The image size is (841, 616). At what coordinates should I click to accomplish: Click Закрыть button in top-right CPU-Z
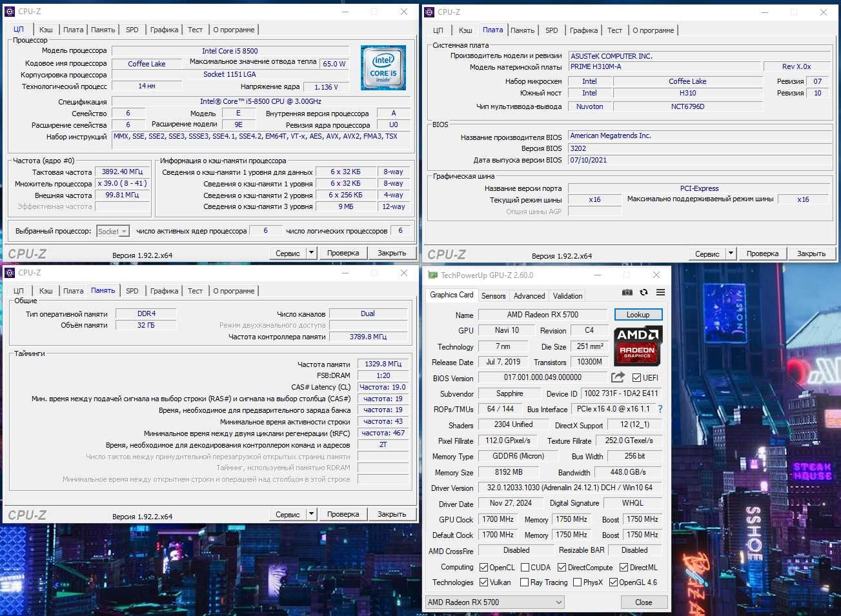[x=811, y=253]
